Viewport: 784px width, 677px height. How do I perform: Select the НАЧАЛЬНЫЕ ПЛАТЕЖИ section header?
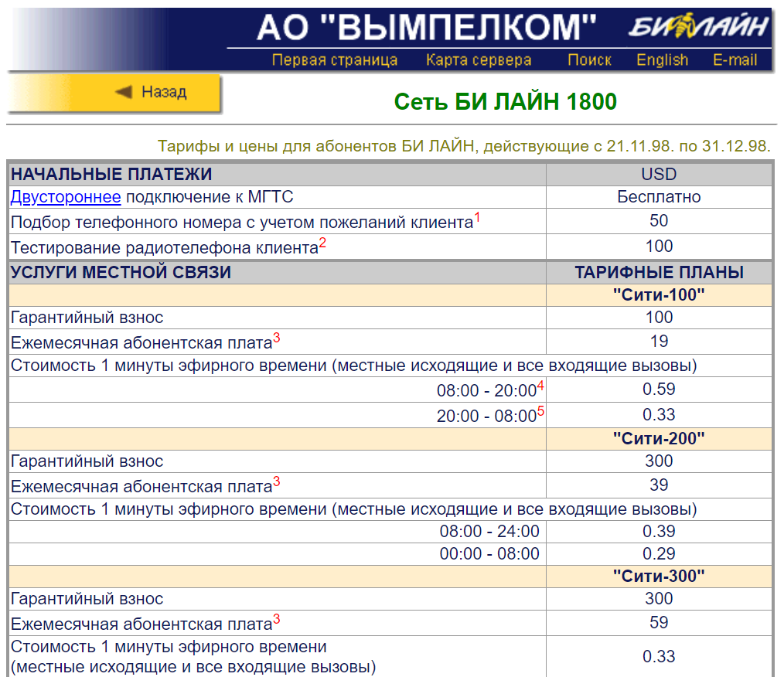point(111,174)
